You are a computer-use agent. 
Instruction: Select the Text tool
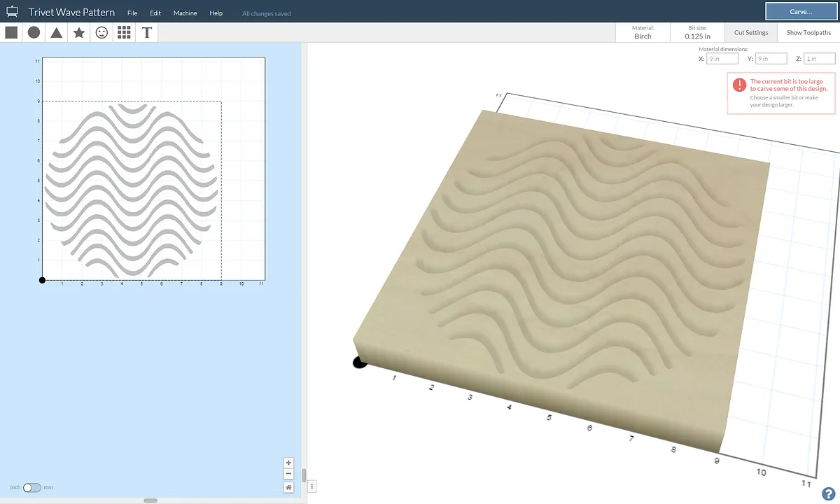point(147,32)
